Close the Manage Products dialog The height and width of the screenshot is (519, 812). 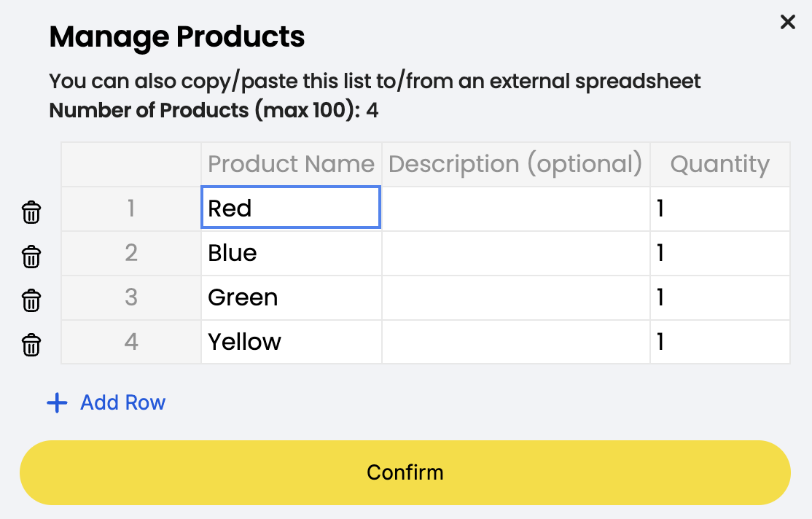(x=787, y=22)
